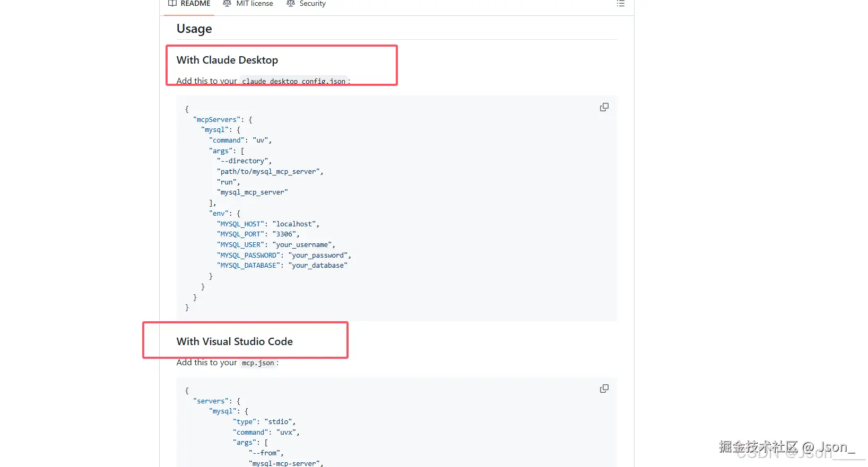Click the Usage section heading
Viewport: 868px width, 467px height.
pyautogui.click(x=194, y=29)
